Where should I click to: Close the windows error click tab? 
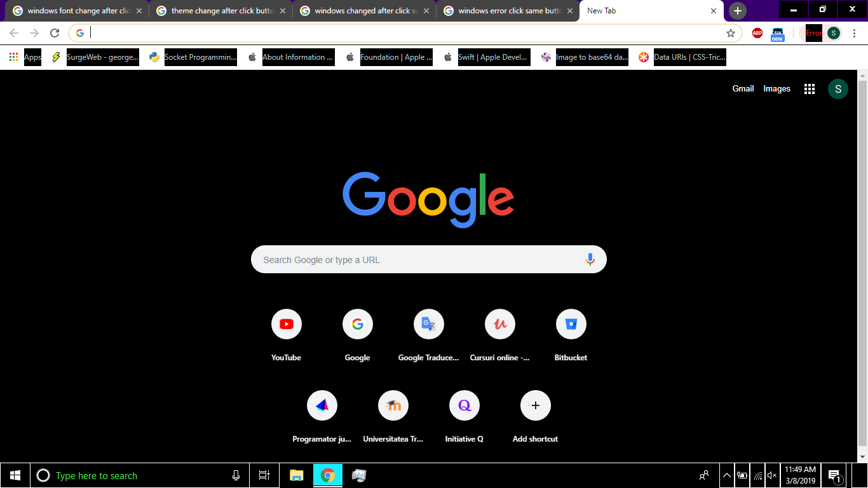tap(570, 11)
